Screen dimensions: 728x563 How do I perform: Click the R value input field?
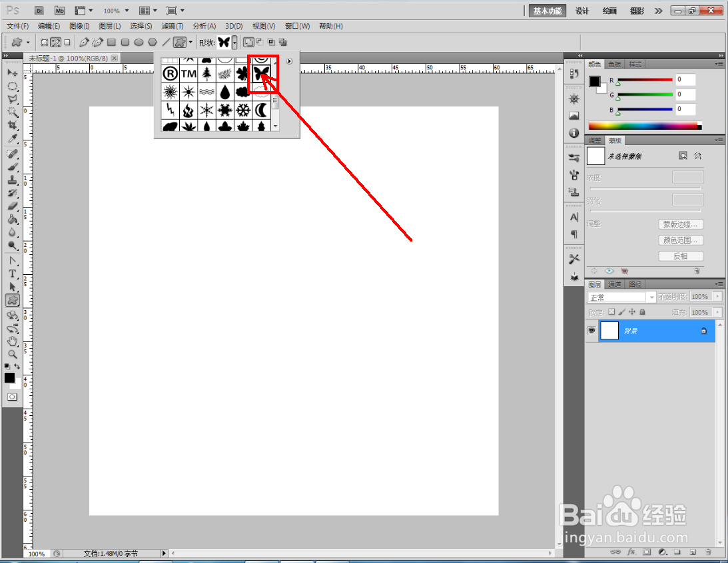tap(685, 80)
